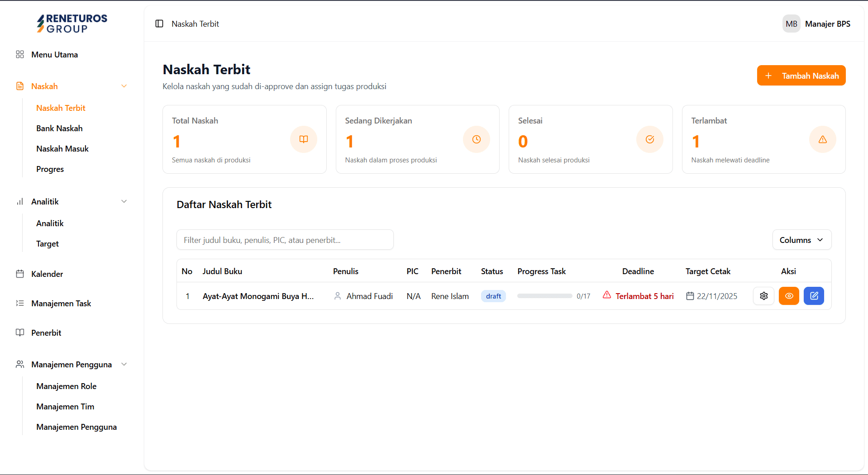Image resolution: width=868 pixels, height=475 pixels.
Task: Open Manajemen Role from the sidebar
Action: (x=67, y=386)
